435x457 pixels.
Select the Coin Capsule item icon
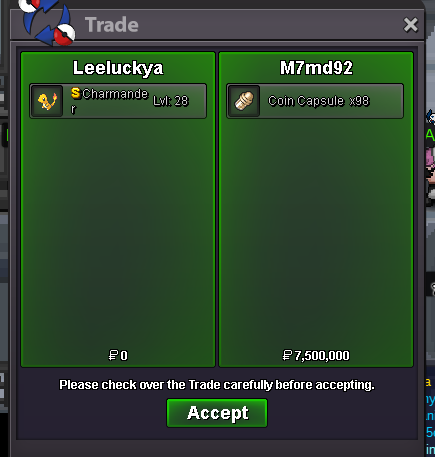pyautogui.click(x=244, y=101)
